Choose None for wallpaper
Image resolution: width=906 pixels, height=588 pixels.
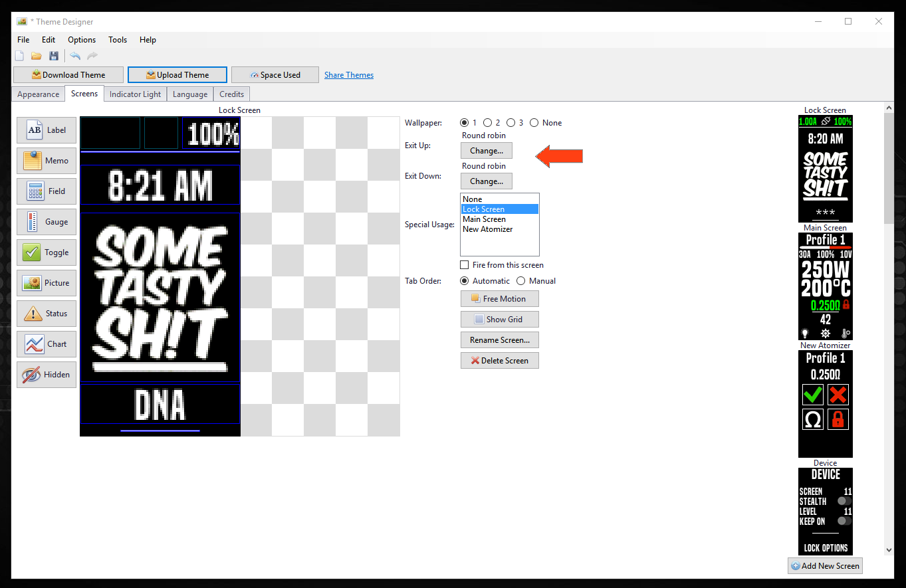(533, 123)
